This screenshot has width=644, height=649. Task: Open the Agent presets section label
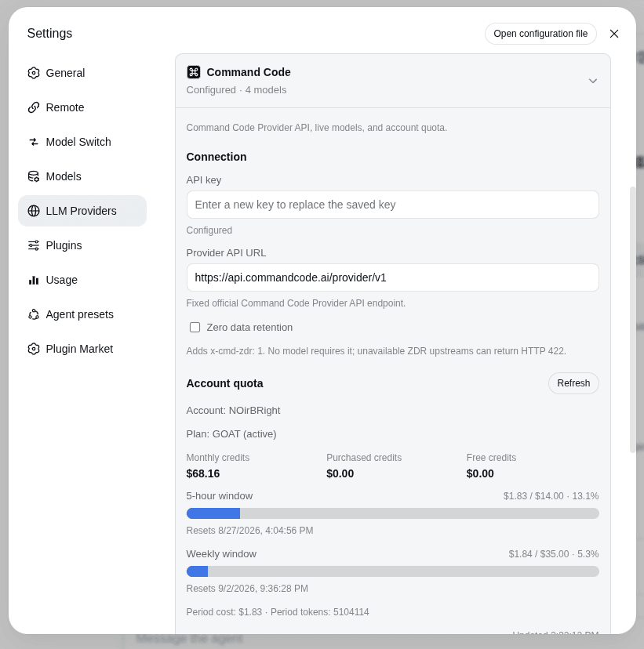(x=79, y=314)
